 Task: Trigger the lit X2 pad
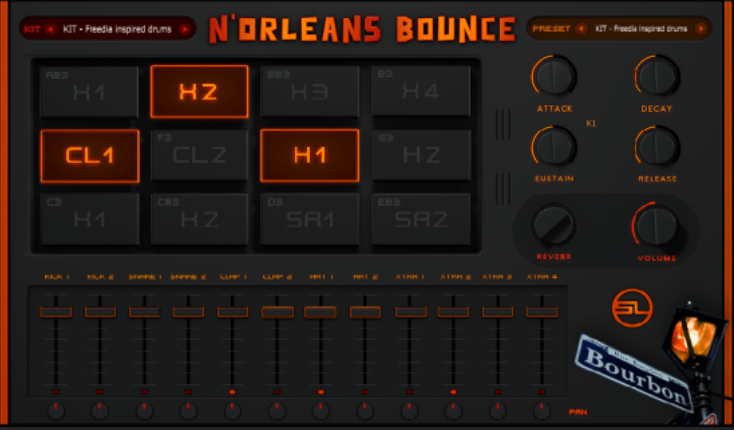tap(199, 91)
